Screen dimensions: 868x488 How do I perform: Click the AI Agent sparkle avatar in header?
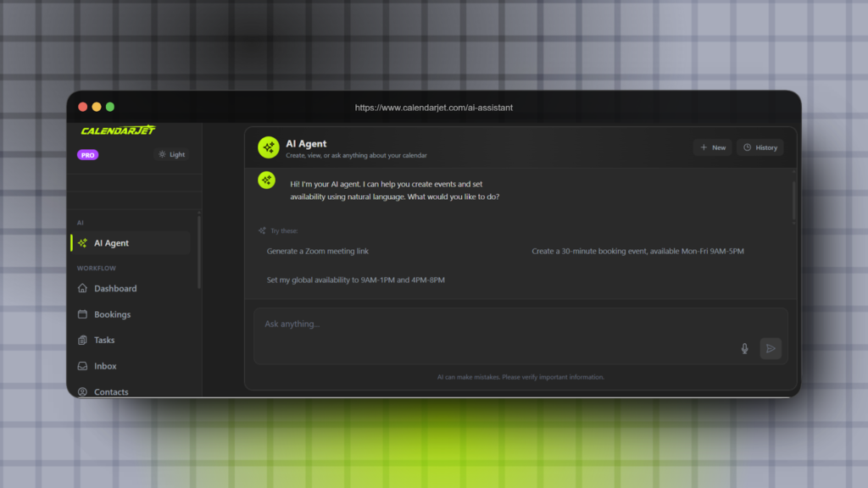point(268,147)
